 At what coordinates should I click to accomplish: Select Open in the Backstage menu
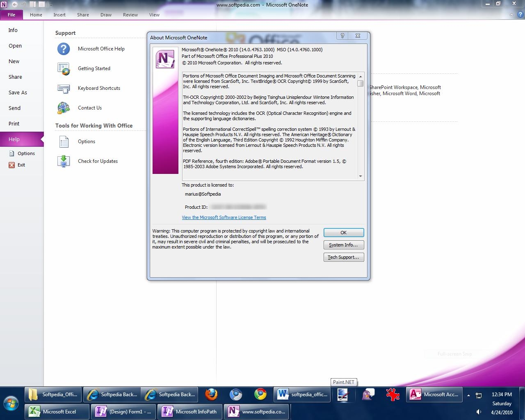[22, 46]
